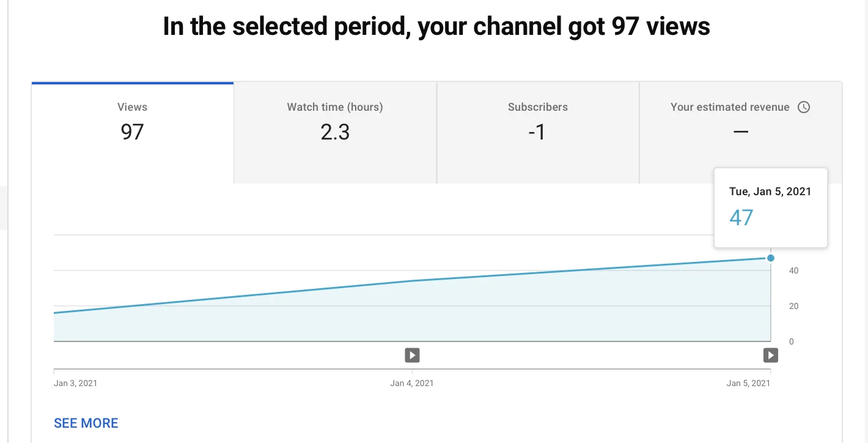Click the Jan 5, 2021 axis label
This screenshot has height=443, width=868.
pos(748,383)
